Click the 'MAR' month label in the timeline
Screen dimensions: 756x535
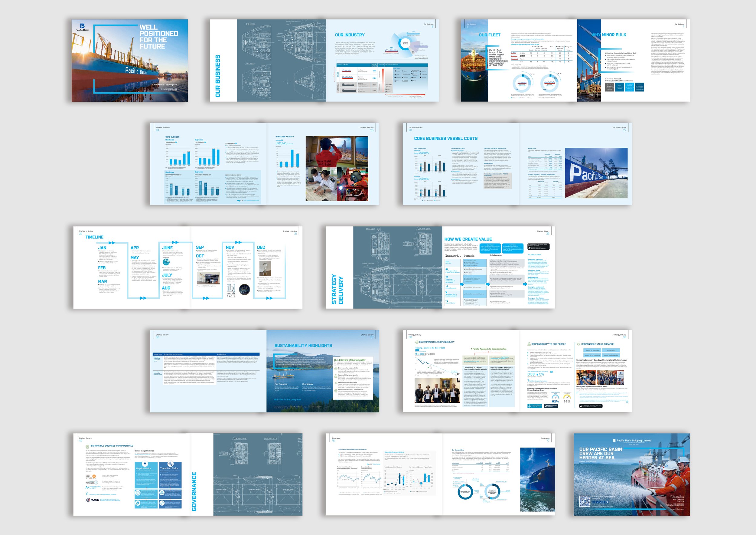point(103,281)
